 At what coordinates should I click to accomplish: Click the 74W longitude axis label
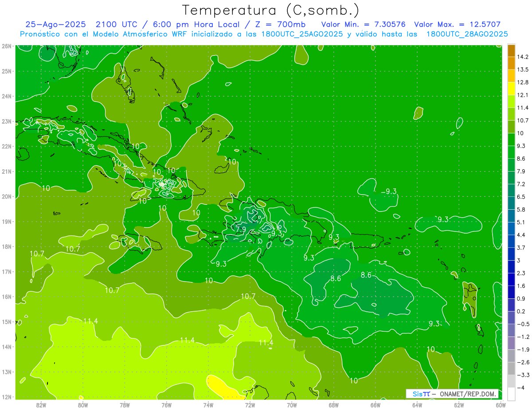tap(208, 404)
